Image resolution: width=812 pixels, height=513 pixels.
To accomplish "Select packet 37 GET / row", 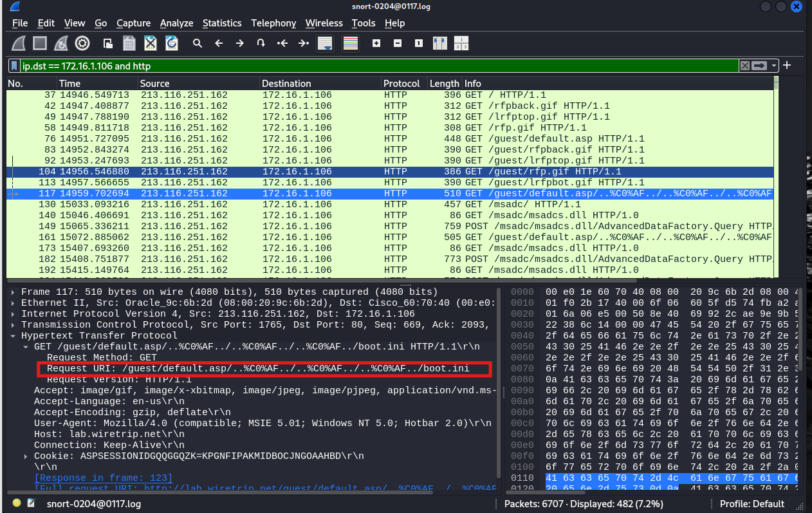I will coord(390,95).
